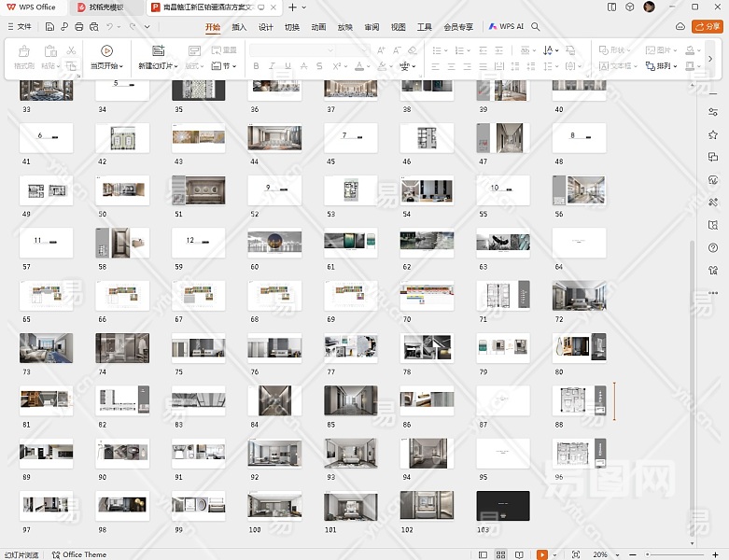Open search with the magnifier icon
The width and height of the screenshot is (729, 560).
coord(536,27)
